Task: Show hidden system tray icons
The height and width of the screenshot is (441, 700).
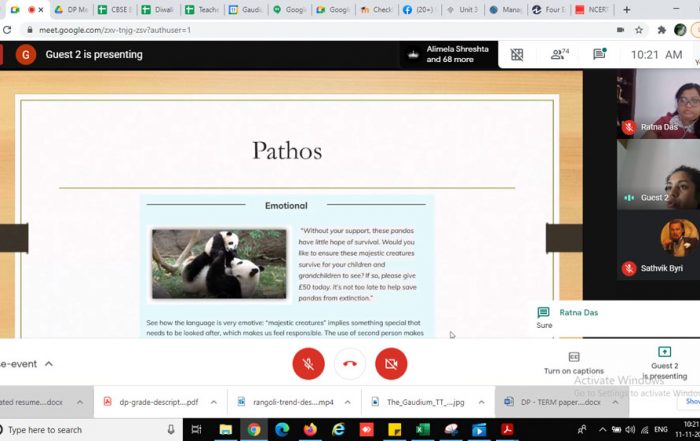Action: click(603, 430)
